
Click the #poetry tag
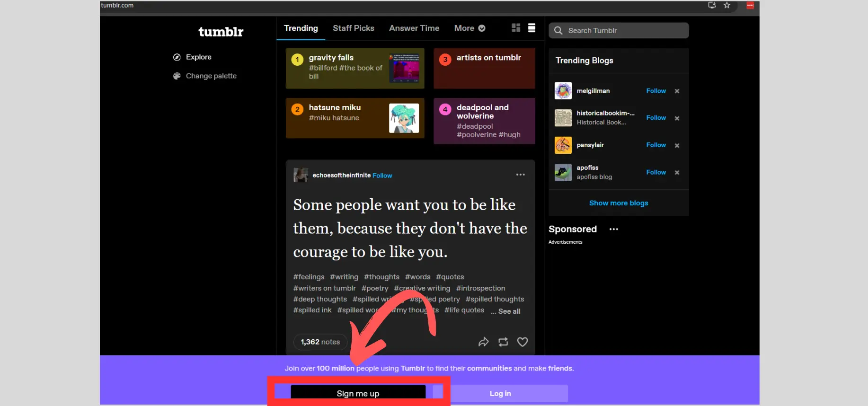375,288
